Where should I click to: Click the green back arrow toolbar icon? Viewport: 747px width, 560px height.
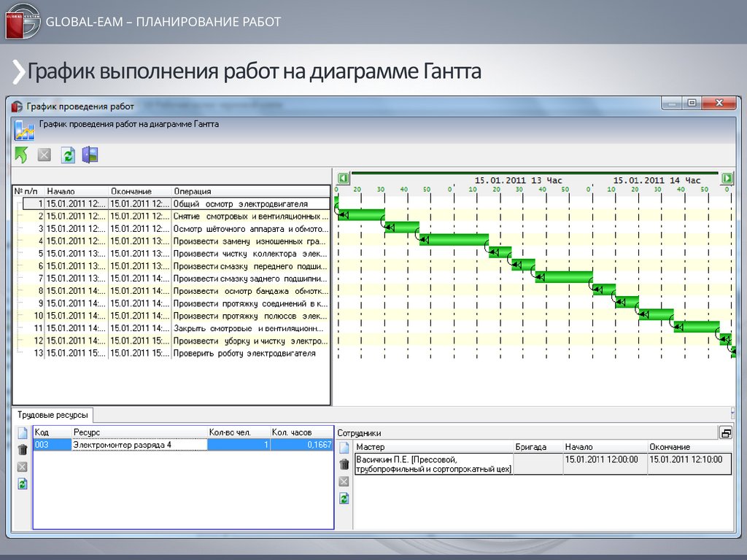[x=21, y=155]
